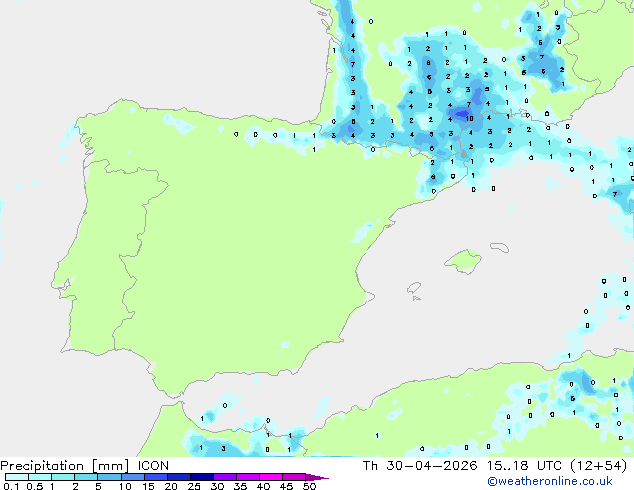Click the 0.1–0.5 mm legend color swatch
Viewport: 634px width, 490px height.
[x=17, y=477]
